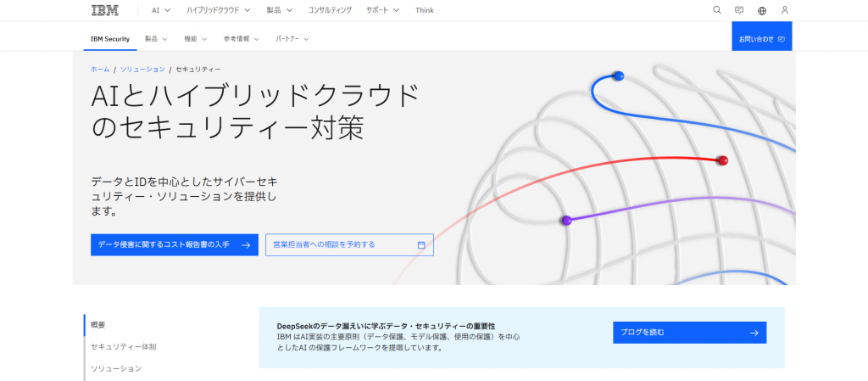The height and width of the screenshot is (381, 868).
Task: Click the セキュリティー breadcrumb text
Action: 198,70
